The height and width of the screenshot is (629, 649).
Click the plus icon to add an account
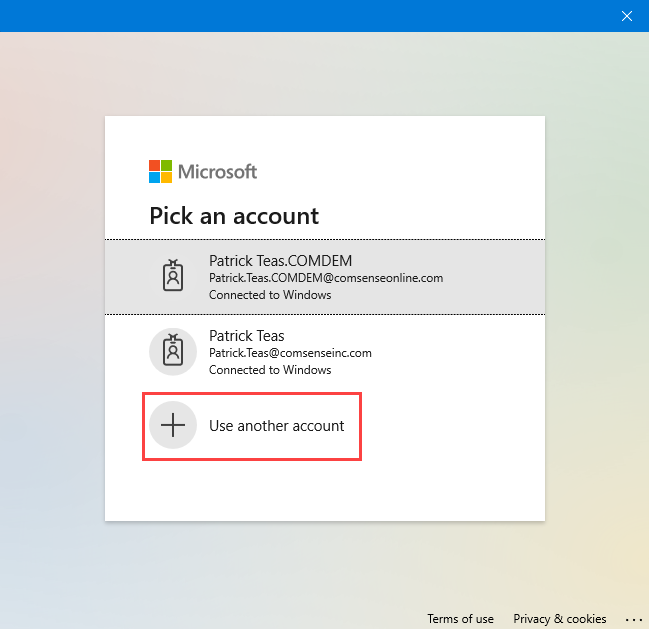pos(173,425)
